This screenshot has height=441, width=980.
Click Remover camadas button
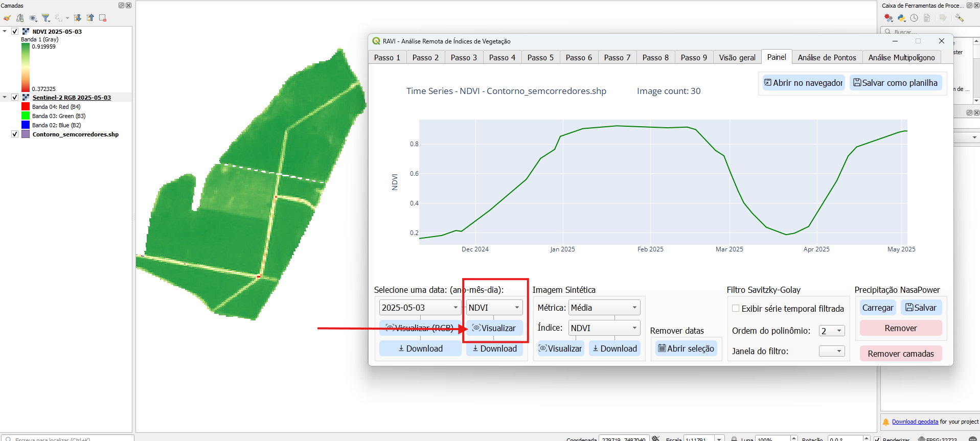click(901, 354)
